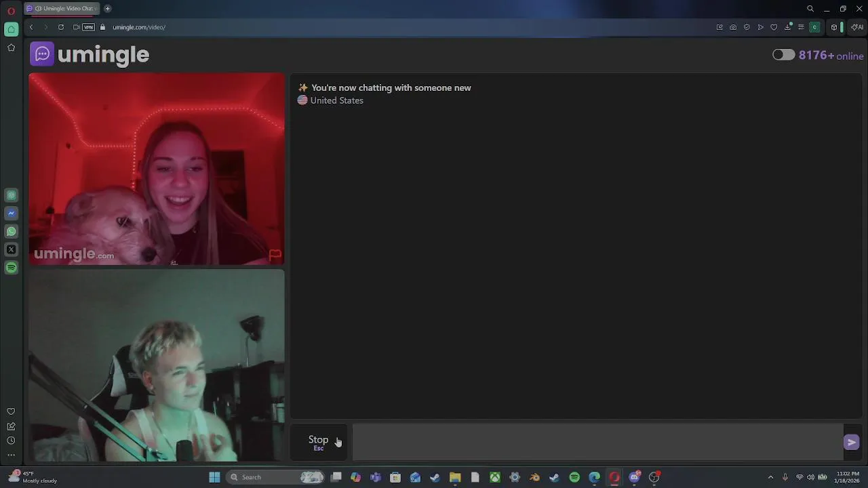Open the Windows Start menu
This screenshot has width=868, height=488.
(x=214, y=477)
